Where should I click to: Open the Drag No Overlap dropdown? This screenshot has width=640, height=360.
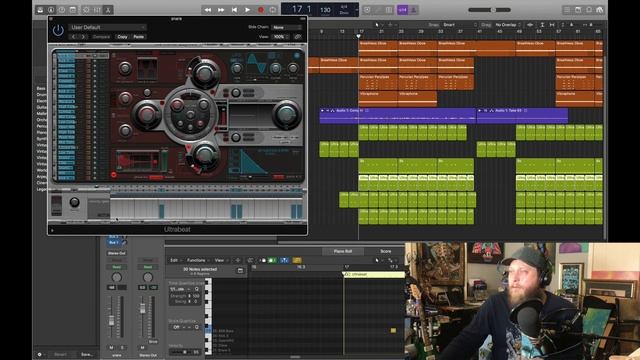[x=508, y=25]
